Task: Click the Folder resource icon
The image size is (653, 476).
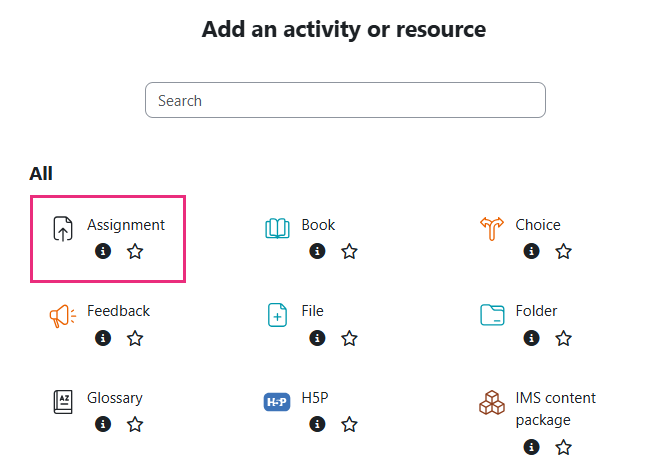Action: [x=491, y=316]
